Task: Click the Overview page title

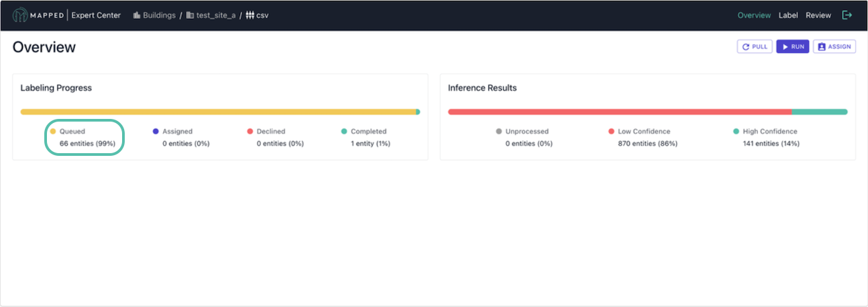Action: click(x=44, y=47)
